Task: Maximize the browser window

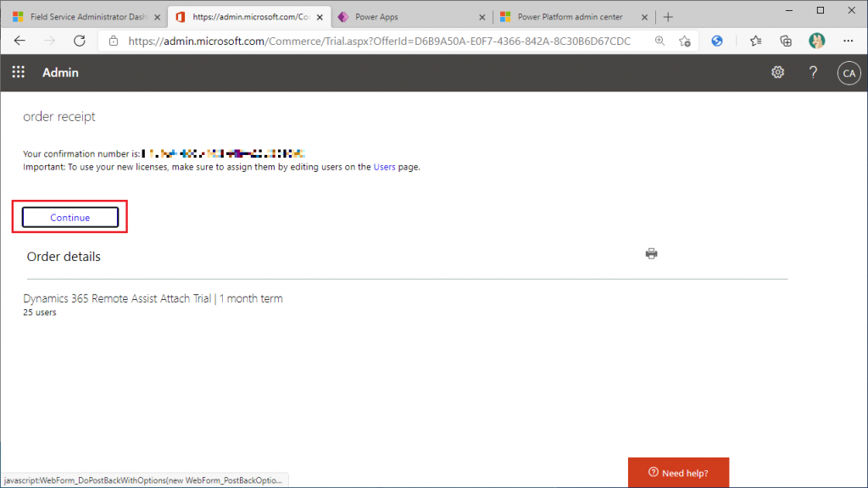Action: (x=821, y=10)
